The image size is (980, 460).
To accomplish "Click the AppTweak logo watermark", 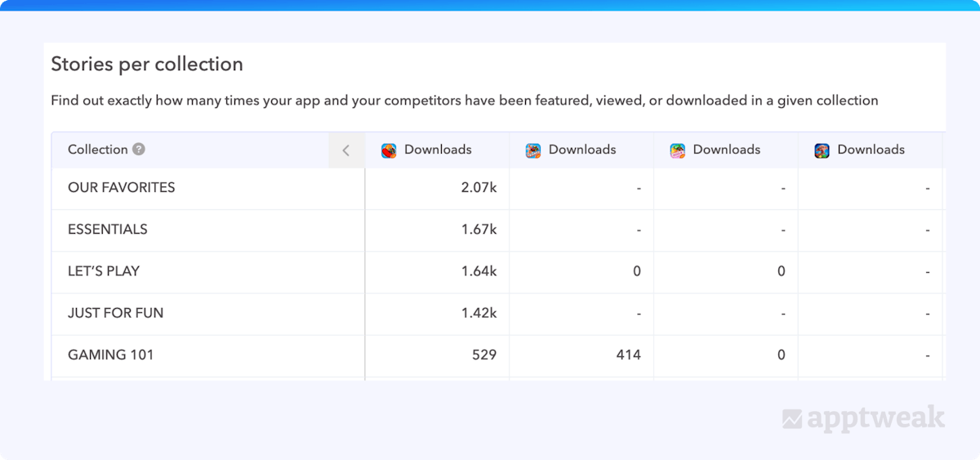I will (863, 418).
